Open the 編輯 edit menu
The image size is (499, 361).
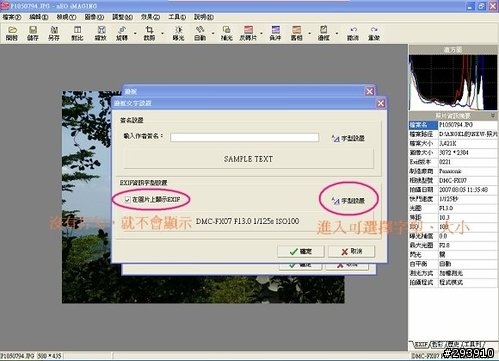pos(39,17)
